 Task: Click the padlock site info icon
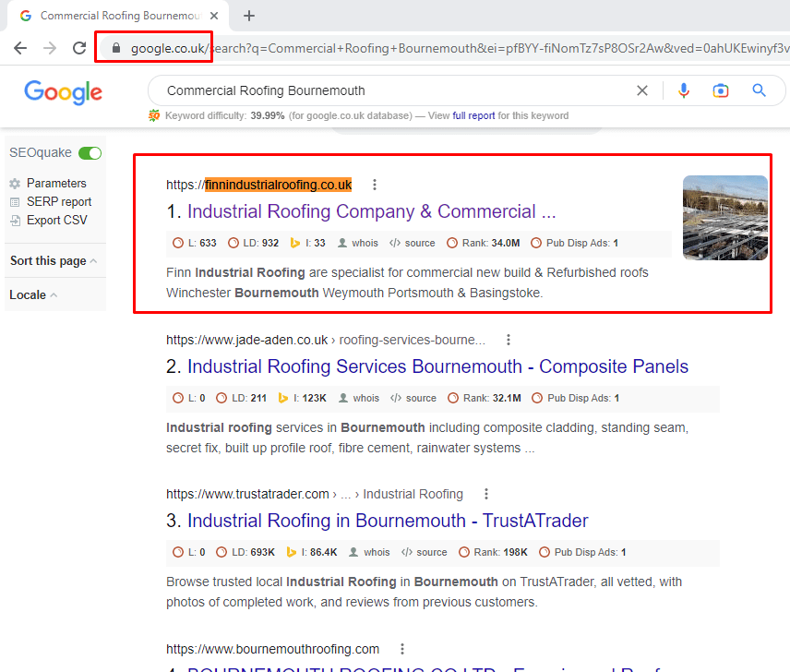[116, 48]
